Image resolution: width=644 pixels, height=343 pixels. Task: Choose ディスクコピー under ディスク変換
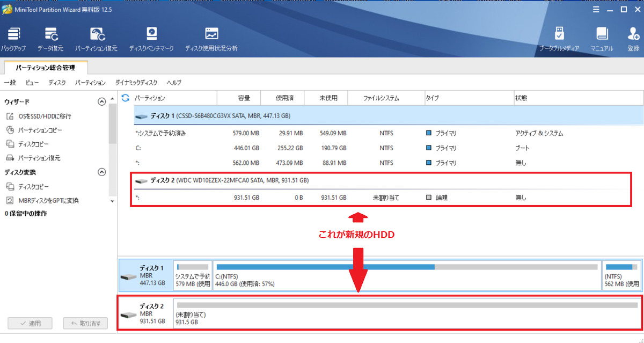27,186
